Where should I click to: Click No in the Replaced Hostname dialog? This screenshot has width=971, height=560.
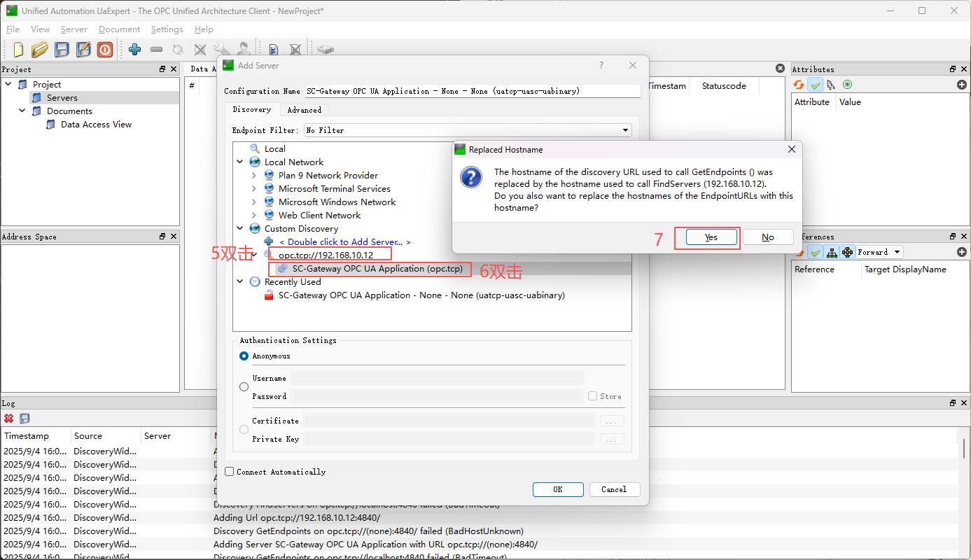(767, 237)
